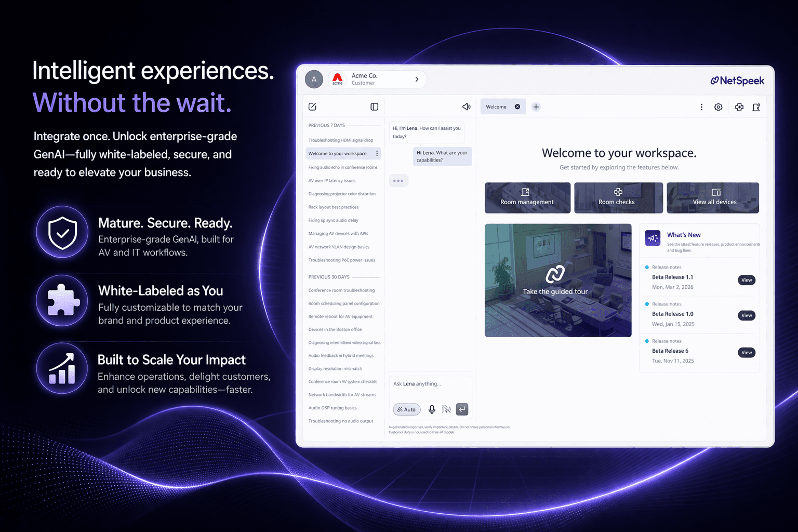
Task: Click the 'What are your capabilities?' message
Action: coord(442,156)
